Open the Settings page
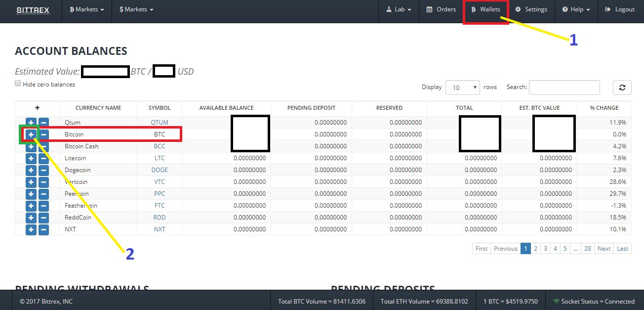 pyautogui.click(x=531, y=9)
